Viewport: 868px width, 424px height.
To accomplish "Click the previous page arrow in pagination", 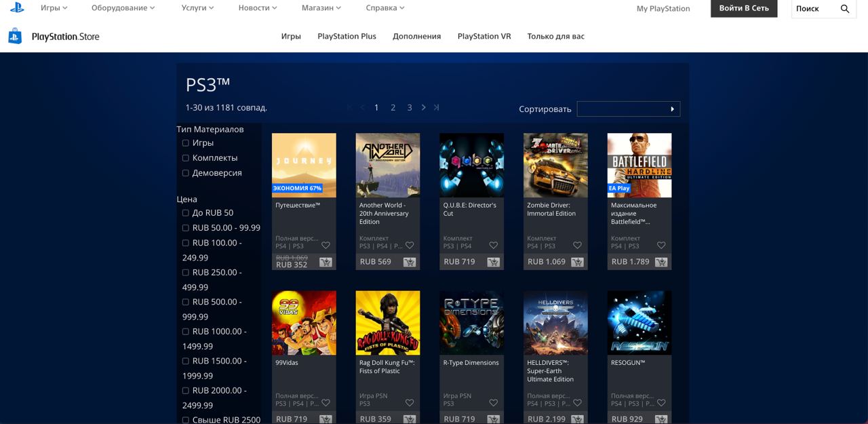I will (363, 107).
